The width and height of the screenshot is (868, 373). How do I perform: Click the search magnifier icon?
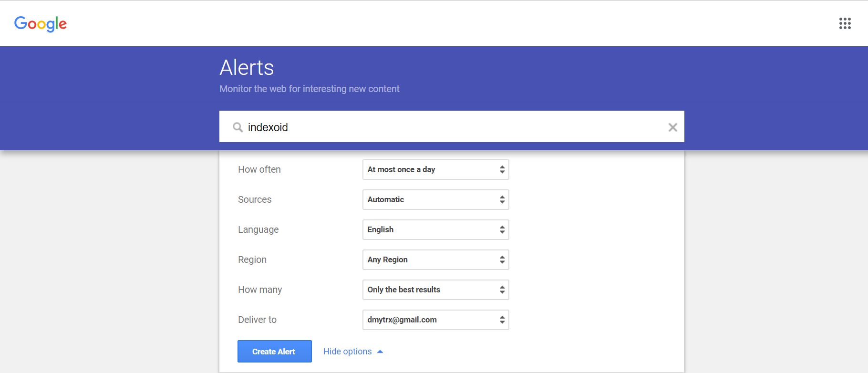click(x=238, y=127)
